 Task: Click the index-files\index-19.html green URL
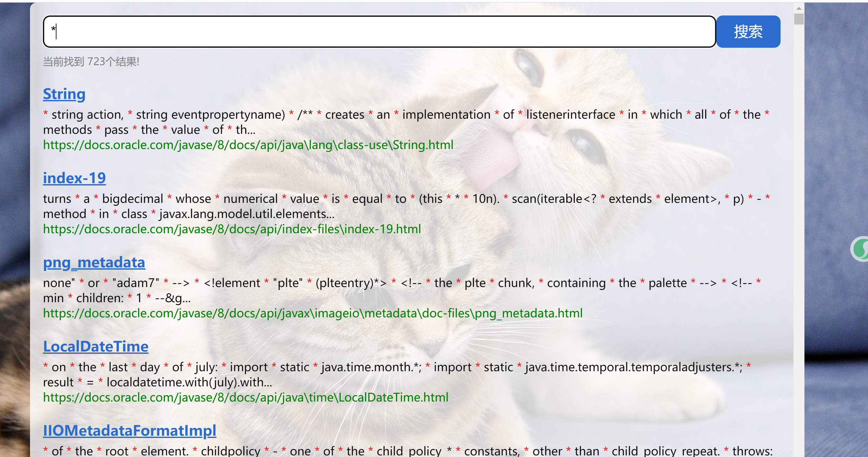coord(232,229)
